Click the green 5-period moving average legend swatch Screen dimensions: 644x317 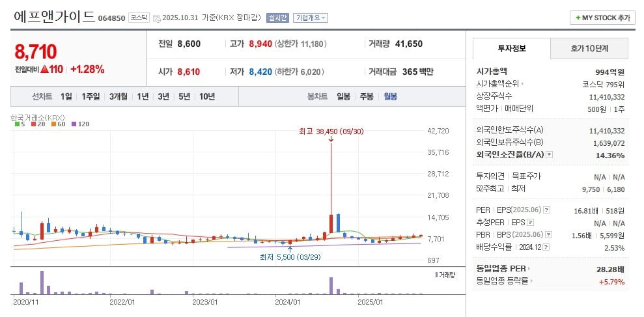coord(17,124)
